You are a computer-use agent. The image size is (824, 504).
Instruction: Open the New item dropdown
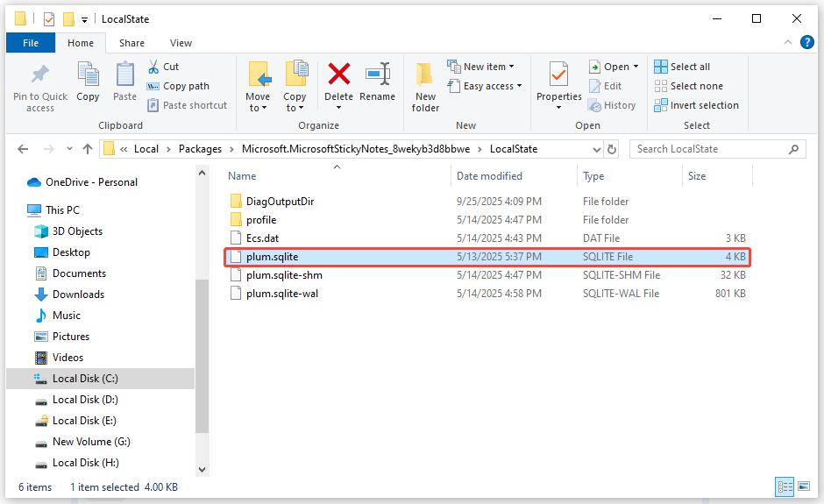coord(481,67)
